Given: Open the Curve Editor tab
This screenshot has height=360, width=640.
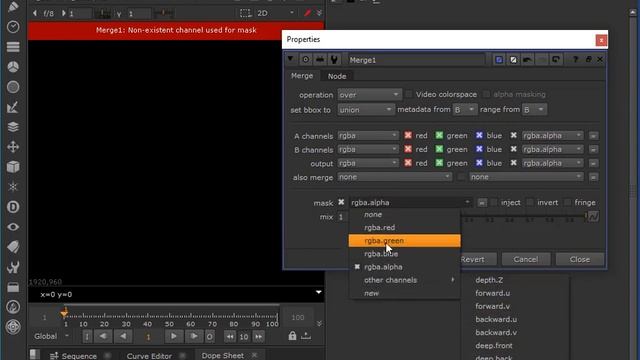Looking at the screenshot, I should pos(149,356).
